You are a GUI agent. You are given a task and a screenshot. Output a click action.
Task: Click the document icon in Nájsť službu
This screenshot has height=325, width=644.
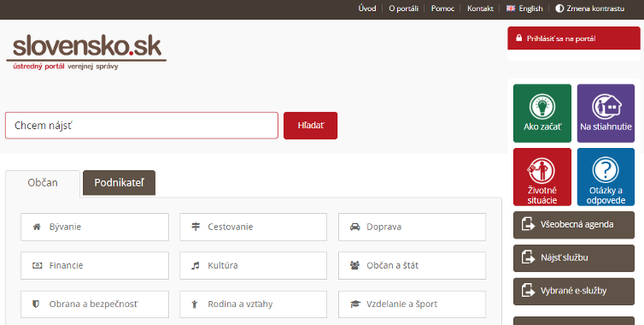tap(528, 257)
